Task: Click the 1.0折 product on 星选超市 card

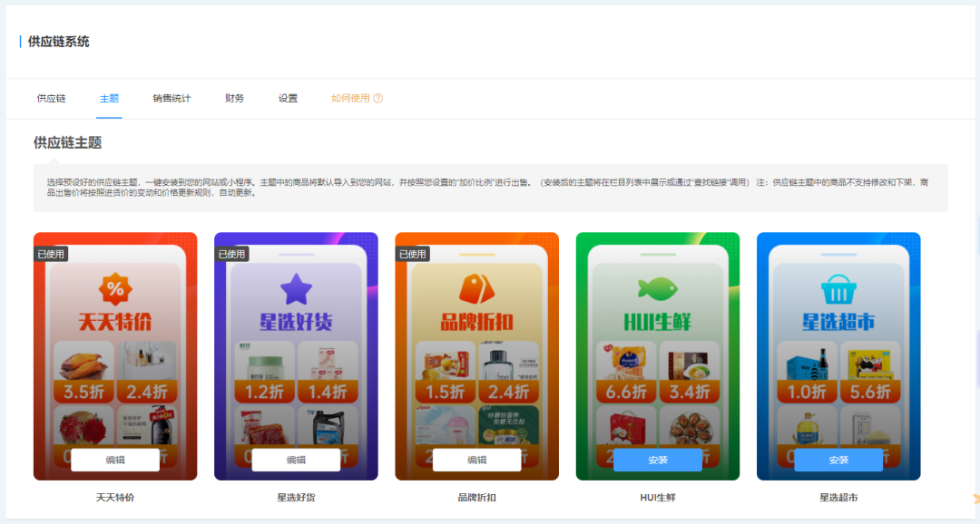Action: pyautogui.click(x=807, y=372)
